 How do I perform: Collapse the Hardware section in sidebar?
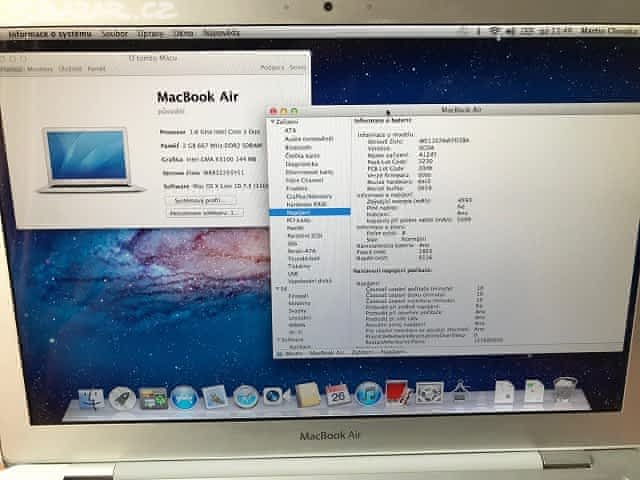[x=273, y=122]
